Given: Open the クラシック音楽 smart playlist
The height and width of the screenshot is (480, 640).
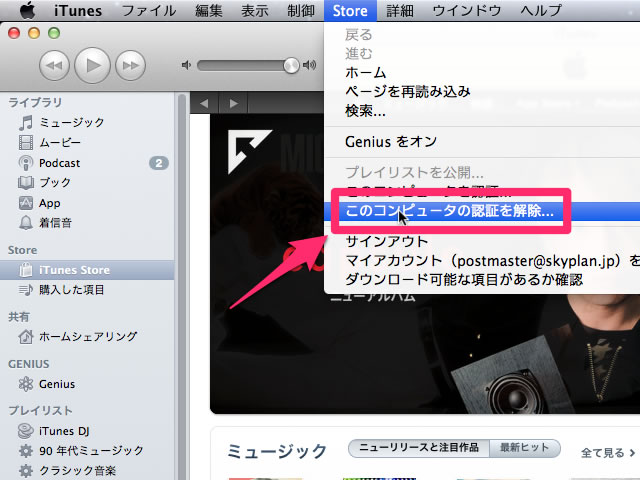Looking at the screenshot, I should tap(87, 471).
